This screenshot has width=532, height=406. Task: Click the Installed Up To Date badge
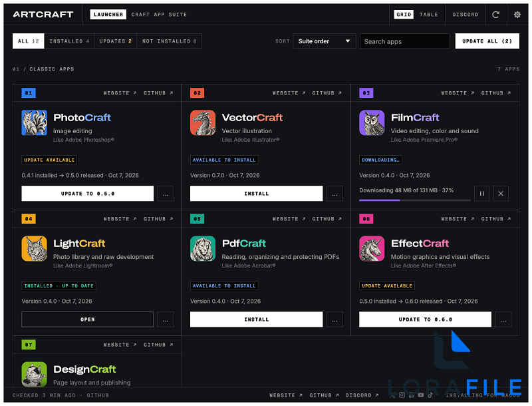(x=59, y=286)
